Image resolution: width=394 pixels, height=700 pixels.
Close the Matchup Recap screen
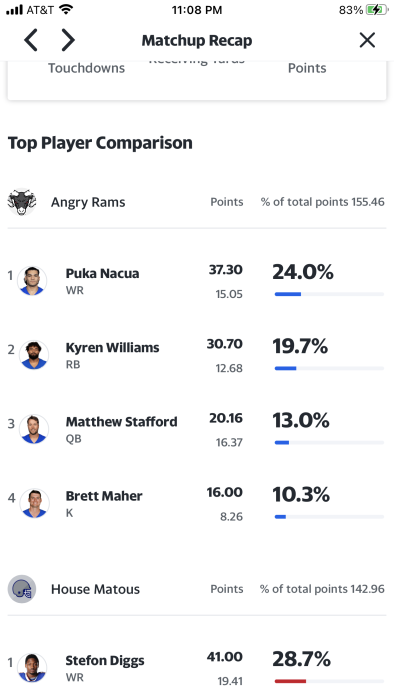(367, 40)
